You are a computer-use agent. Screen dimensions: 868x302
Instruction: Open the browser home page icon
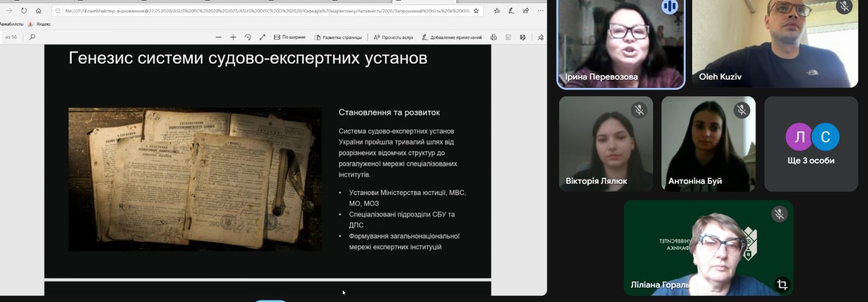click(39, 11)
